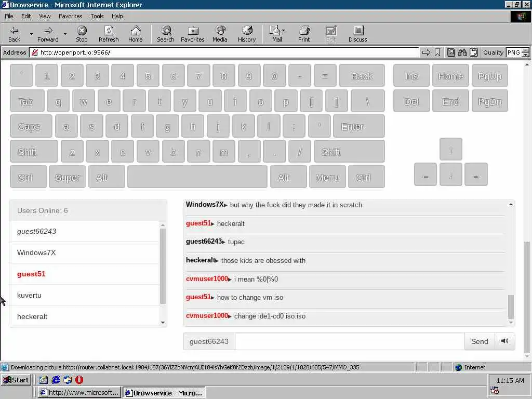Click the system tray calendar icon
Image resolution: width=532 pixels, height=399 pixels.
(495, 391)
